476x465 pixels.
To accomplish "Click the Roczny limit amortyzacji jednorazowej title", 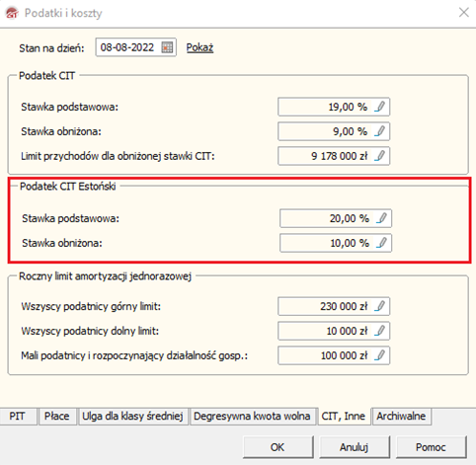I will coord(106,276).
